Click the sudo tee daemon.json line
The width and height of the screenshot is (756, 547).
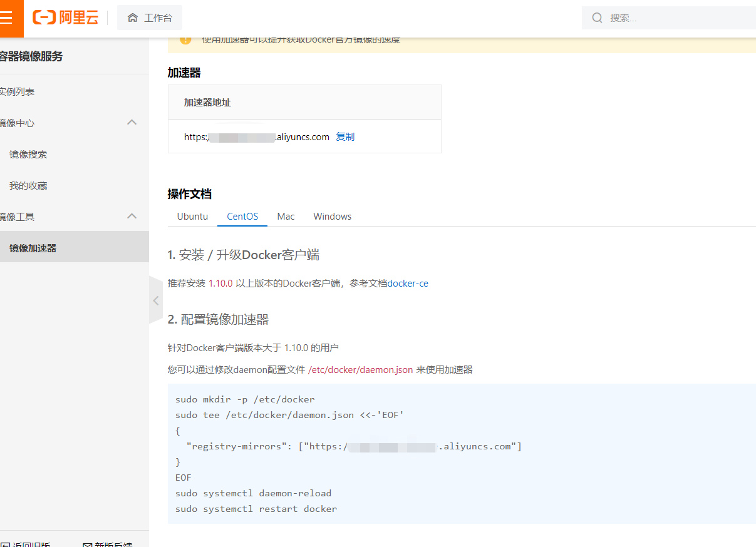(x=290, y=415)
